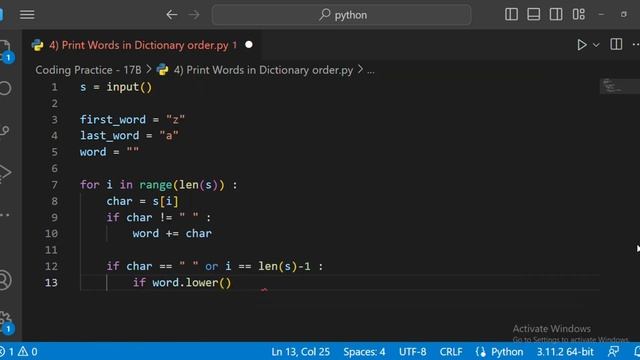This screenshot has height=360, width=640.
Task: Open the hamburger application menu
Action: pos(27,15)
